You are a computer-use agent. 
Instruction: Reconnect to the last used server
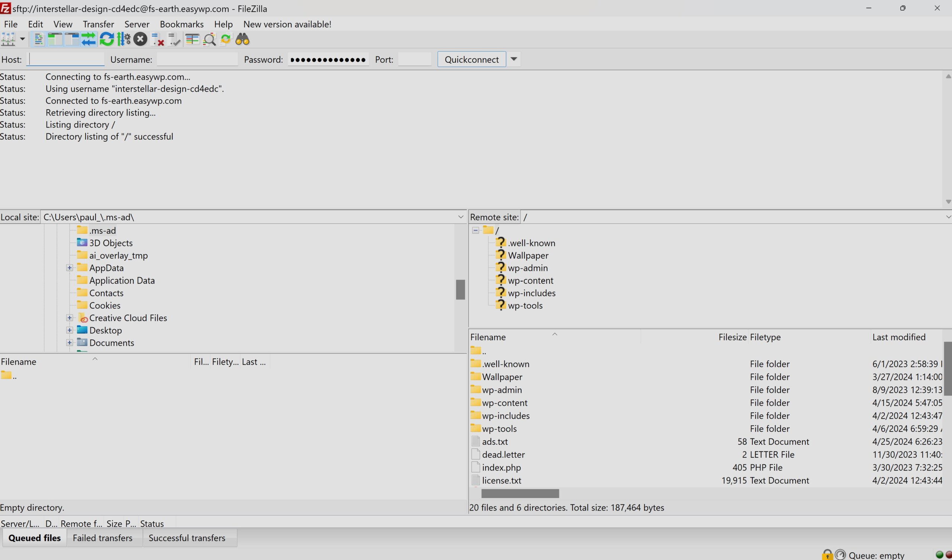pos(174,39)
